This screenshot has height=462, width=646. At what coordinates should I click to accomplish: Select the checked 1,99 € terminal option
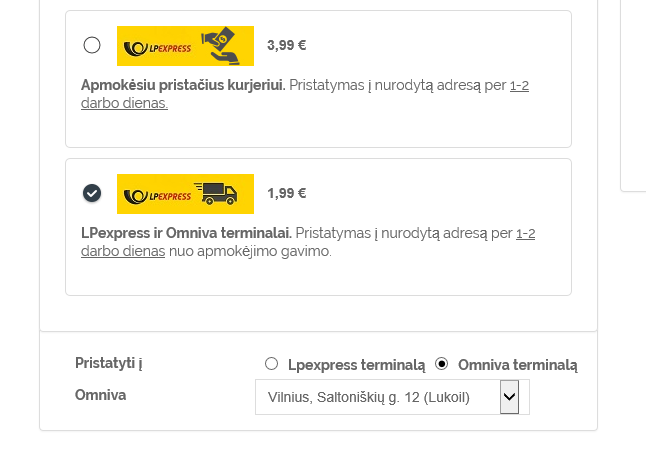(x=92, y=193)
